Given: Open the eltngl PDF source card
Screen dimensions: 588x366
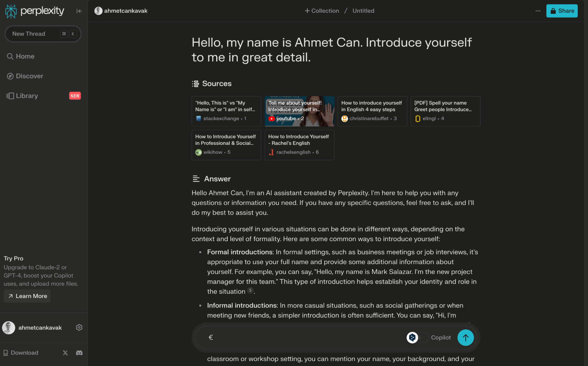Looking at the screenshot, I should (x=445, y=111).
